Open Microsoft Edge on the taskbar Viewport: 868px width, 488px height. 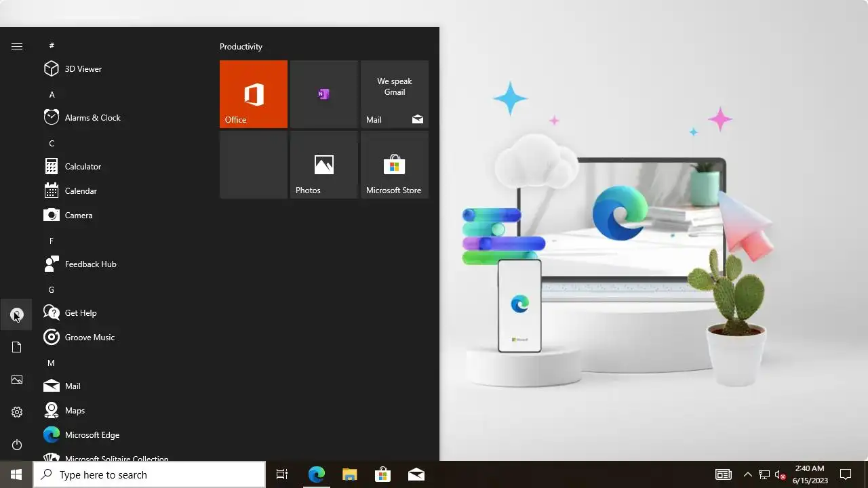[x=317, y=474]
